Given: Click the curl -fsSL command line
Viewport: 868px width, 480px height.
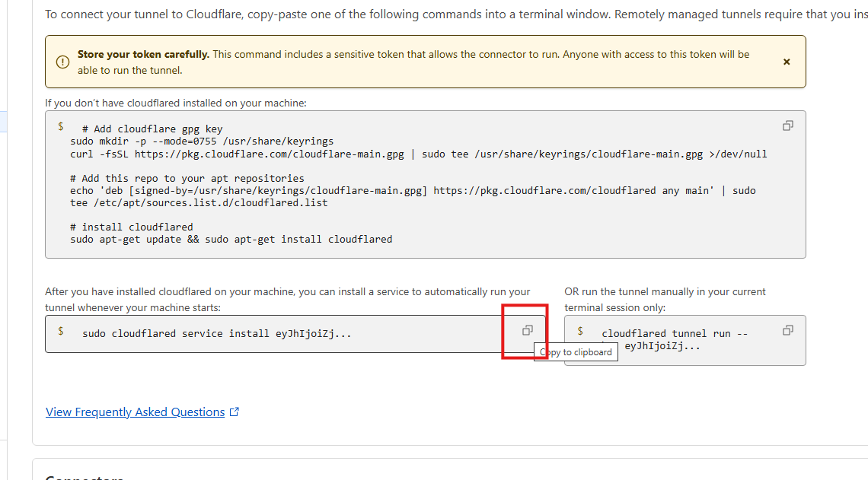Looking at the screenshot, I should [x=418, y=154].
